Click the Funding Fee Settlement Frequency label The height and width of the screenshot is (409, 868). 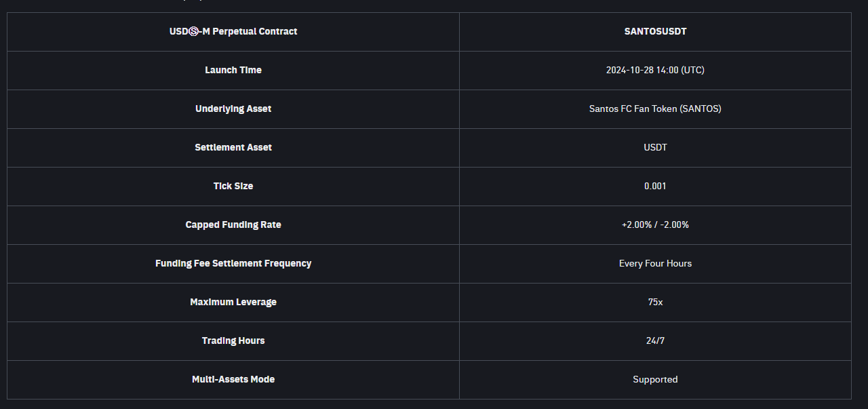[x=233, y=263]
